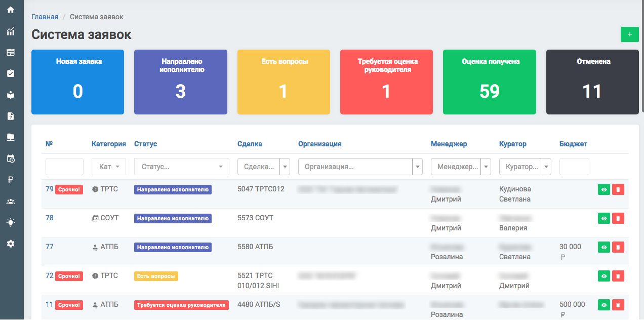The height and width of the screenshot is (320, 644).
Task: View request 77 using the eye button
Action: [603, 247]
